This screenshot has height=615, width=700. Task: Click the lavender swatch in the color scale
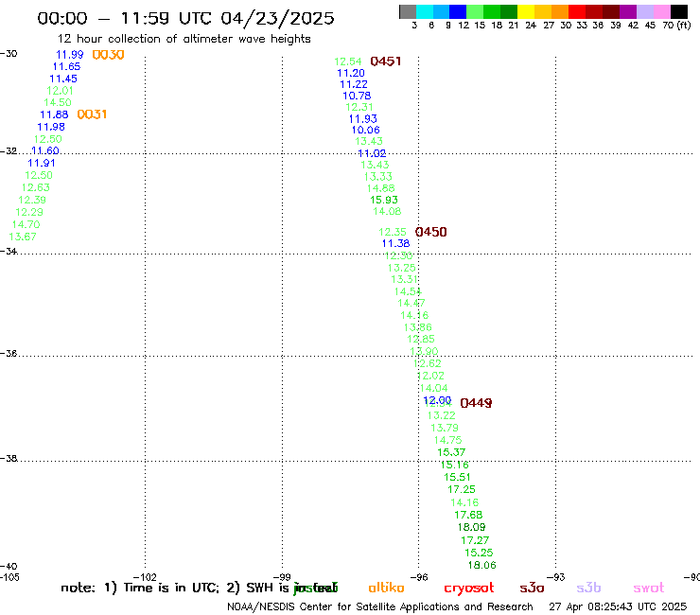[644, 11]
